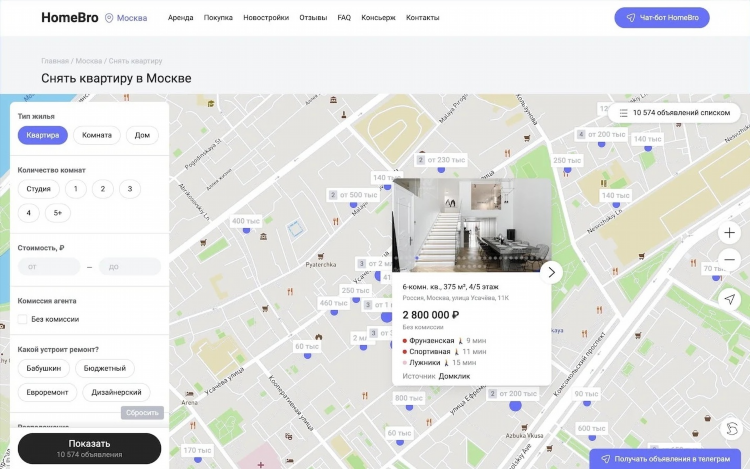Focus the price 'от' input field

[x=49, y=267]
